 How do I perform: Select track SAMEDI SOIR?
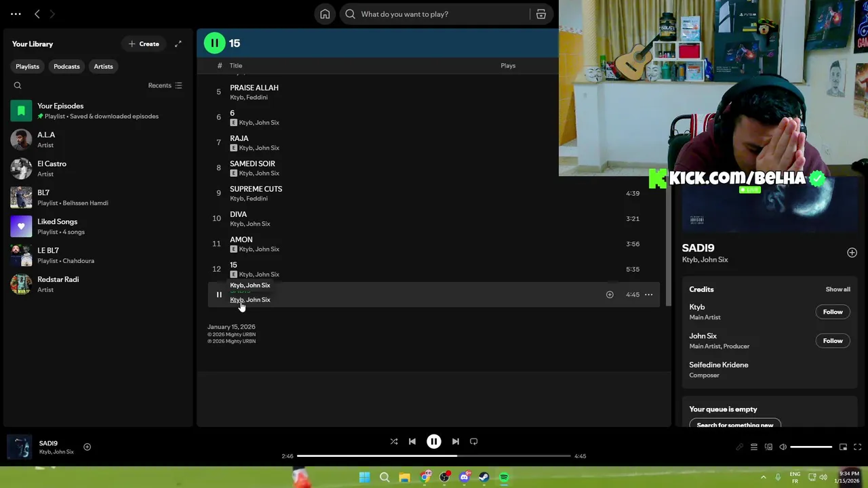tap(252, 164)
